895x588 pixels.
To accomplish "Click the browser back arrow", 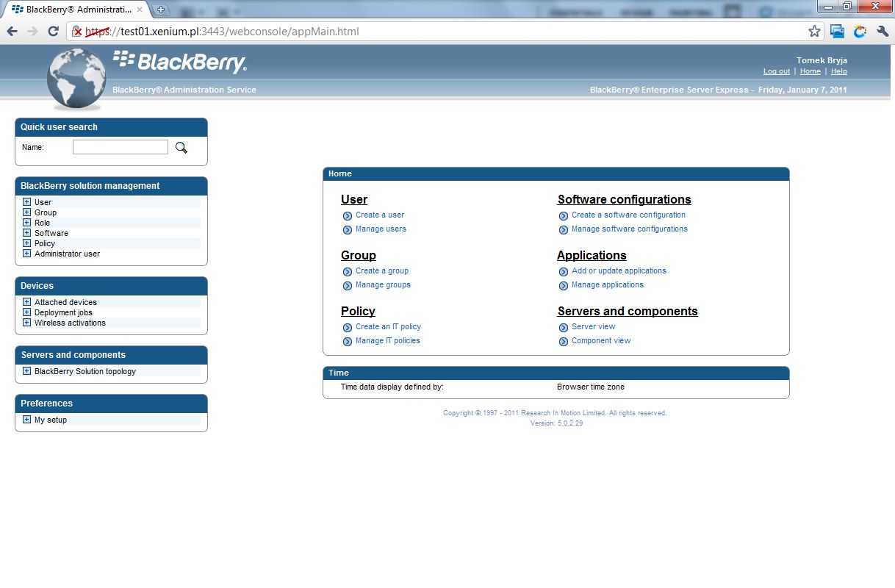I will [x=12, y=31].
